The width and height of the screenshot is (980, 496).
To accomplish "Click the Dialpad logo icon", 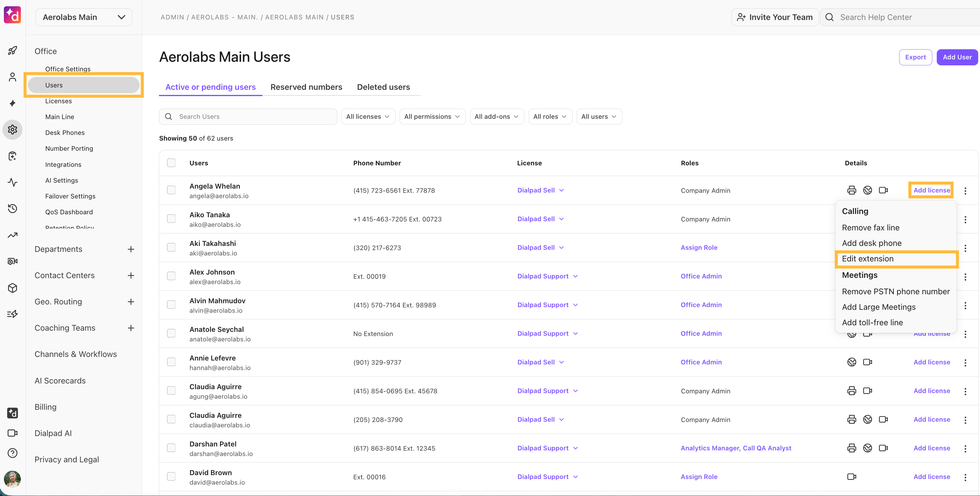I will click(x=13, y=15).
